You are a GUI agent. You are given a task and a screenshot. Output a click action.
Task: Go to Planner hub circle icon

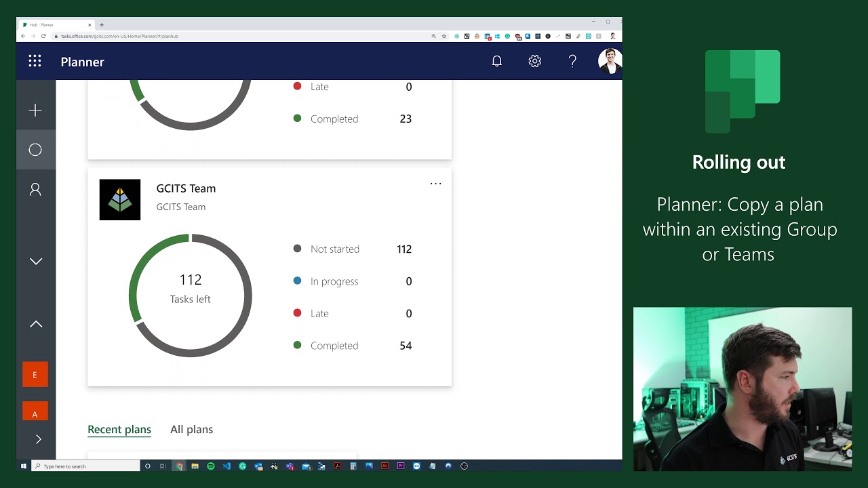[x=35, y=150]
